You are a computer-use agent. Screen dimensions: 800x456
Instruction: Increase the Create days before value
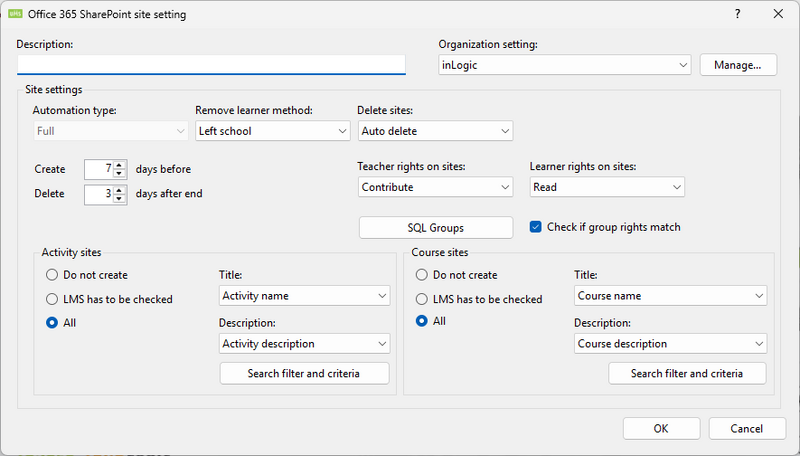(x=120, y=165)
